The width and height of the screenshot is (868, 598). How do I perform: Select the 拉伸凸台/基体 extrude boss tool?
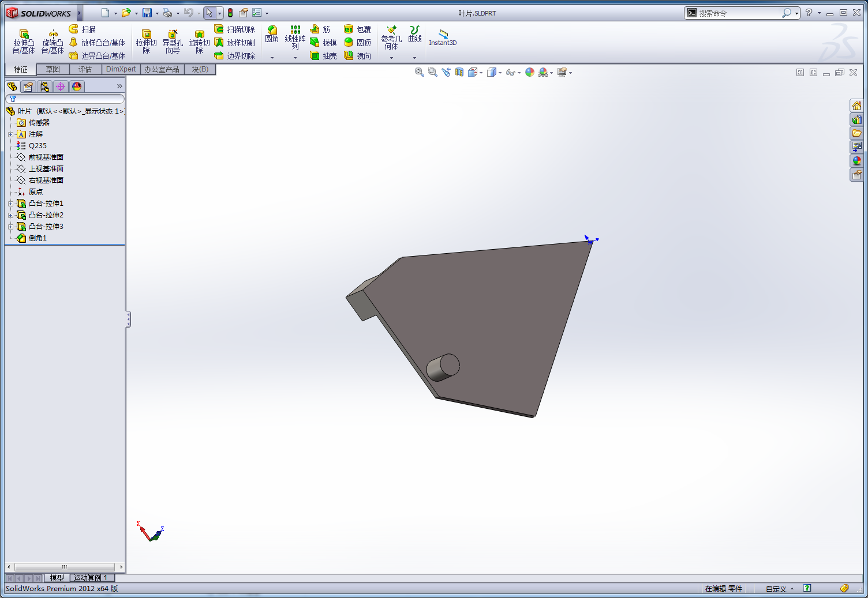pyautogui.click(x=24, y=42)
